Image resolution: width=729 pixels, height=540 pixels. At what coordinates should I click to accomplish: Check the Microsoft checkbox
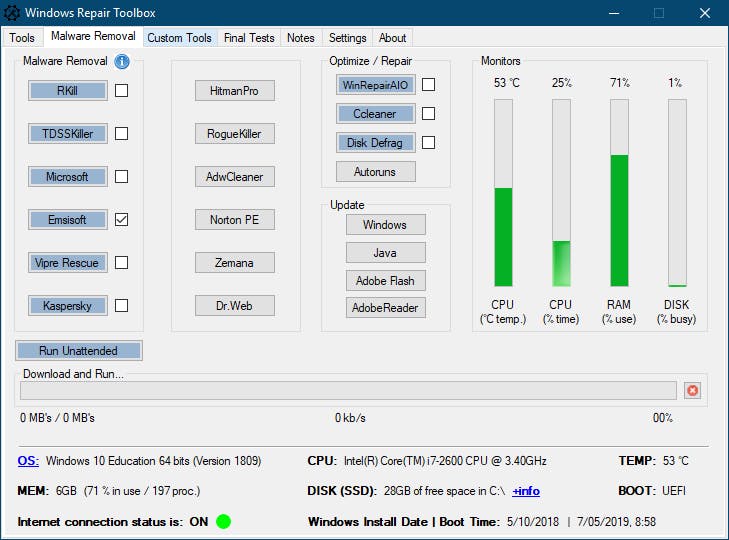coord(121,176)
